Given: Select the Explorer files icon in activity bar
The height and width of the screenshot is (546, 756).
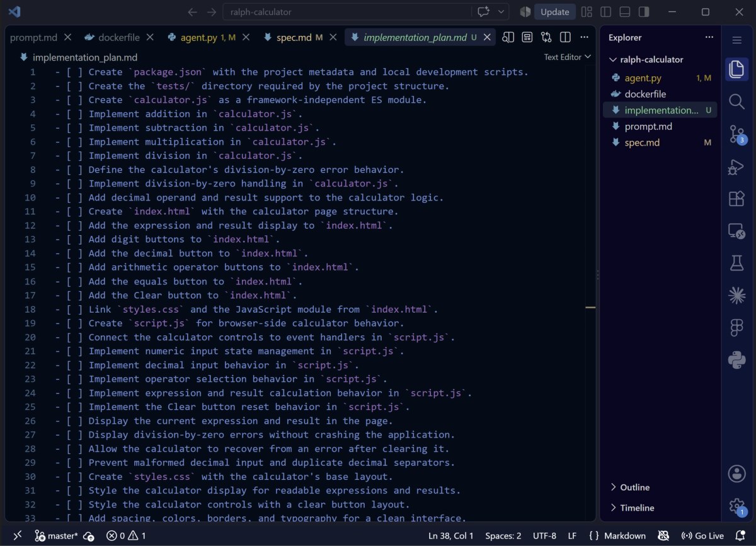Looking at the screenshot, I should pos(736,69).
